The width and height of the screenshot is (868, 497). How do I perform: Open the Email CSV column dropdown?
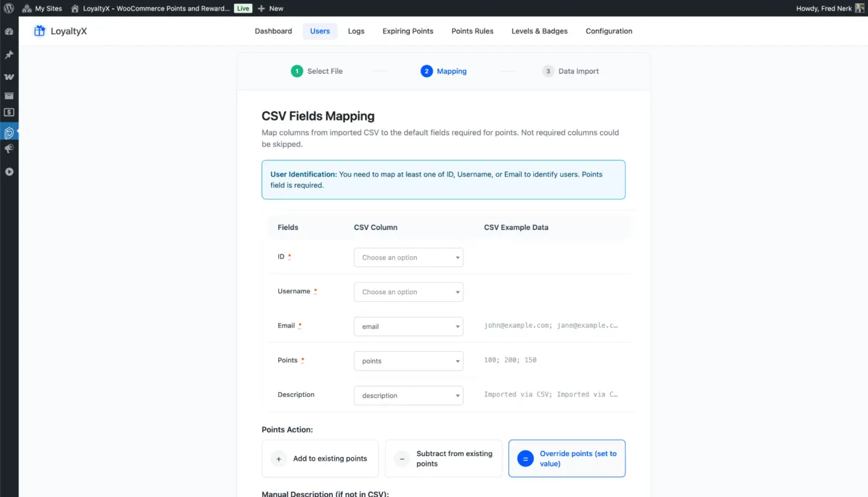point(409,326)
